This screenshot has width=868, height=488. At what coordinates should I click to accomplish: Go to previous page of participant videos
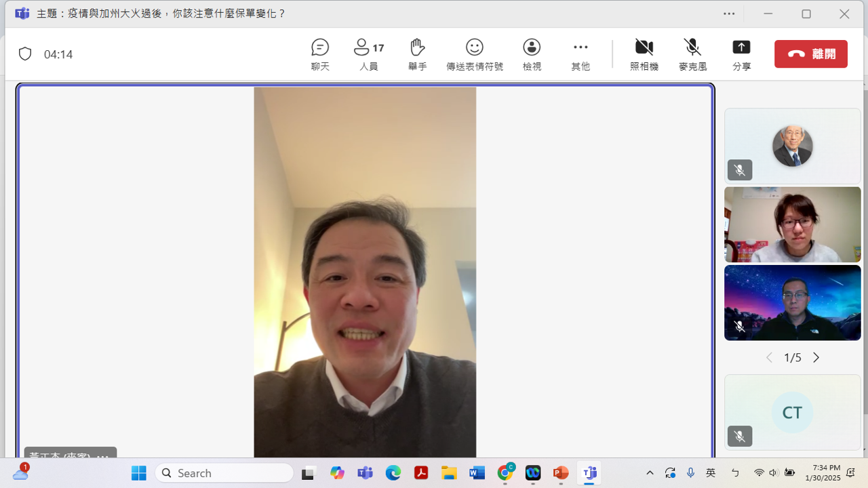click(769, 358)
